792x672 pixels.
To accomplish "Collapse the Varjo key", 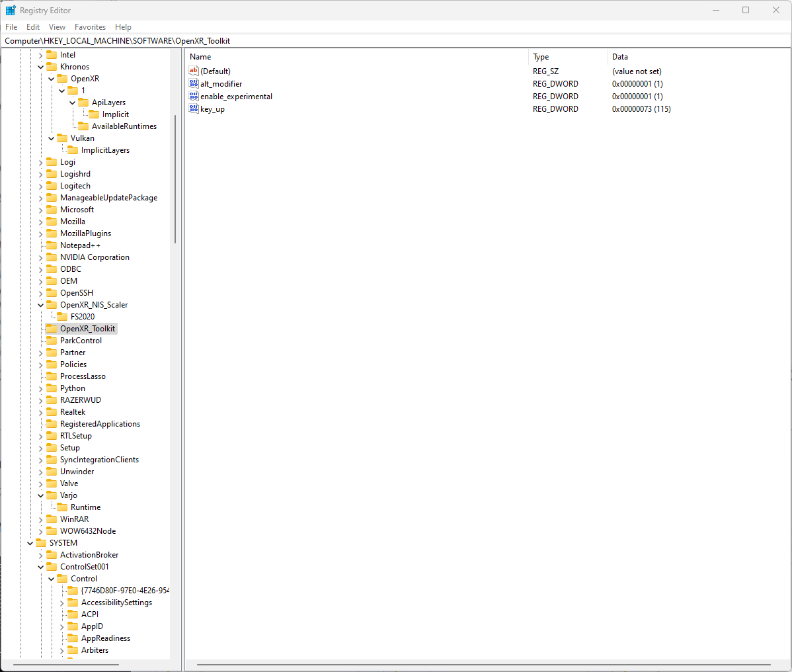I will click(41, 495).
